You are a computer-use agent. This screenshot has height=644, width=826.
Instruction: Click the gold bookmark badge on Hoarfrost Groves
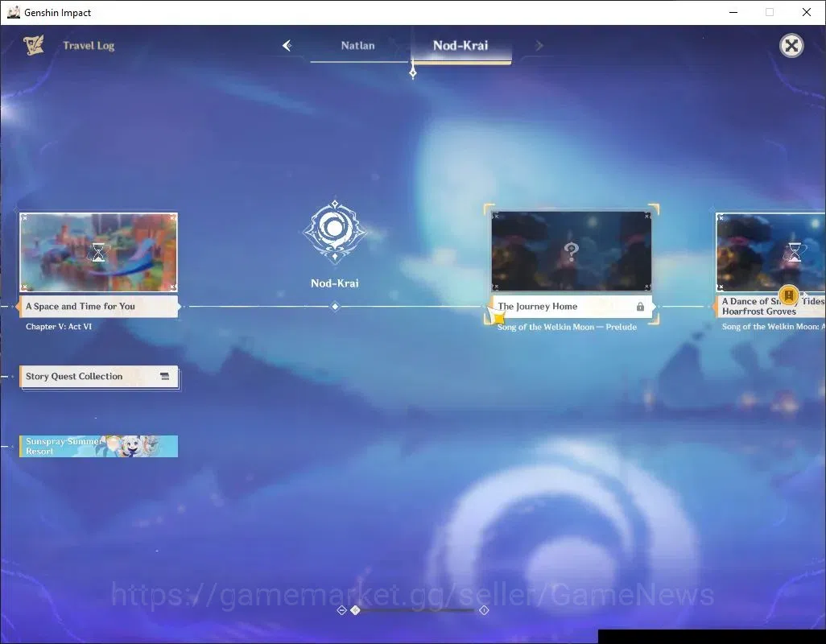click(788, 295)
